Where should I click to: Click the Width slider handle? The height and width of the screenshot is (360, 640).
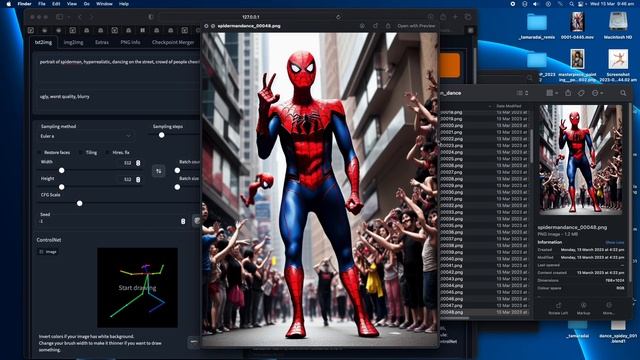point(62,170)
